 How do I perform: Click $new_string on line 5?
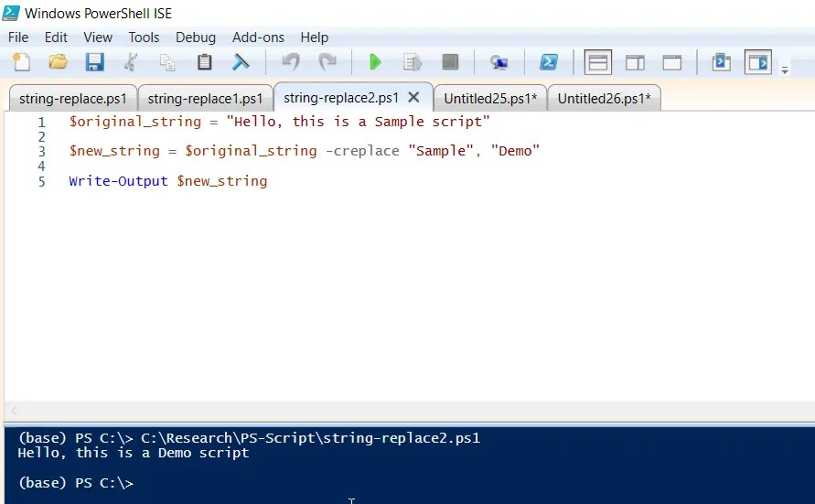(222, 181)
